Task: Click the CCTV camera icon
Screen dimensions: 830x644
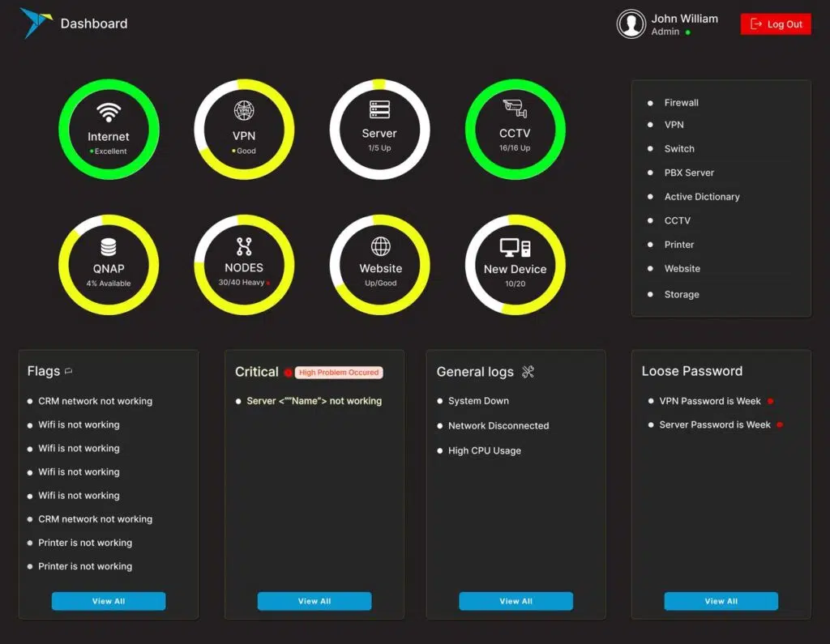Action: 514,108
